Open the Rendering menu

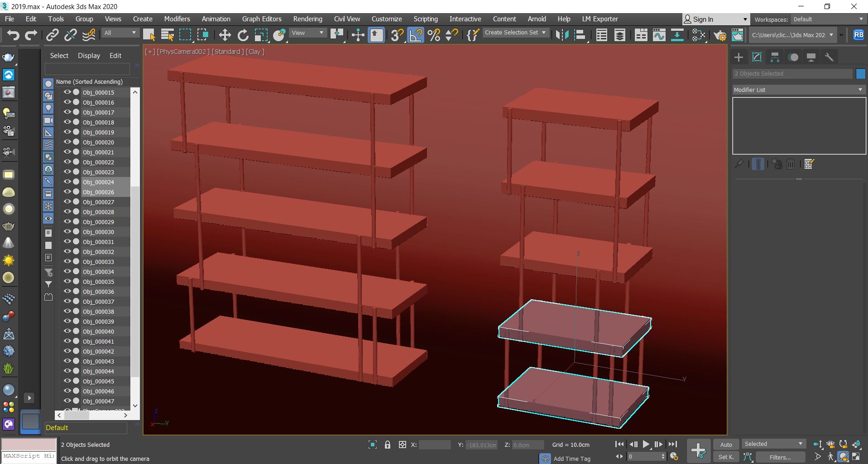click(307, 19)
